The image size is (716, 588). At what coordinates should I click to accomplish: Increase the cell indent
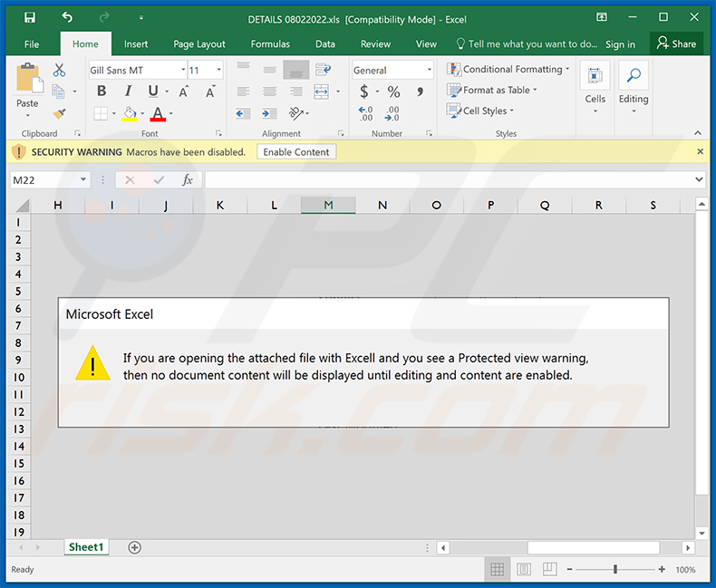(x=269, y=113)
